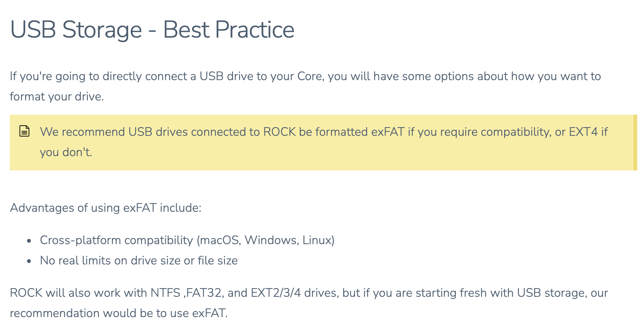Viewport: 644px width, 331px height.
Task: Click the darker yellow edge strip of the callout
Action: pos(635,143)
